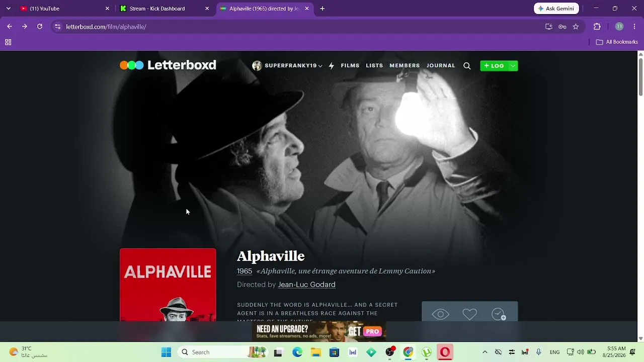Screen dimensions: 644x362
Task: Close the Kick Dashboard tab
Action: tap(207, 9)
